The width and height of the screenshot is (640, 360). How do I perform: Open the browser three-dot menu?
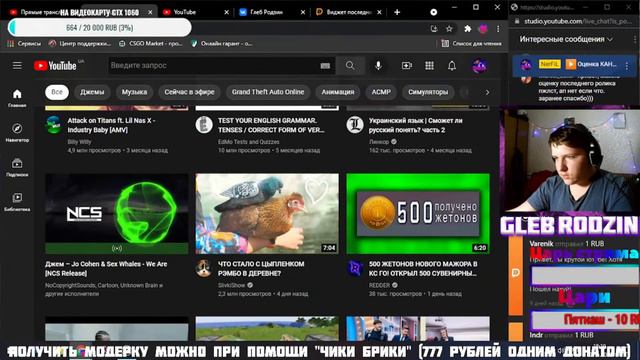coord(498,29)
